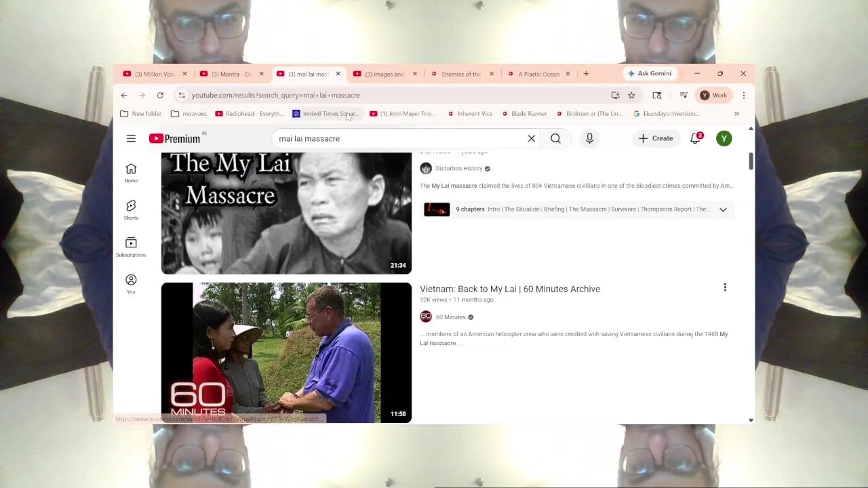Open the Radiohead bookmark
The height and width of the screenshot is (488, 868).
coord(248,113)
